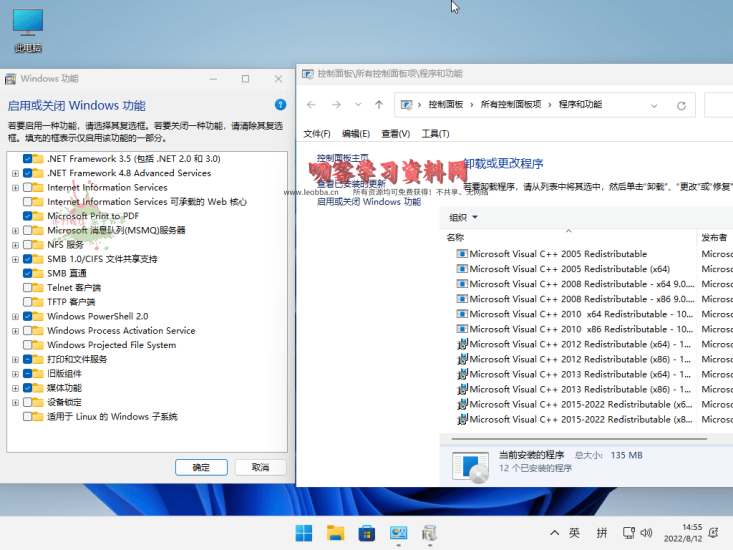
Task: Click the Control Panel icon in address bar
Action: click(x=407, y=105)
